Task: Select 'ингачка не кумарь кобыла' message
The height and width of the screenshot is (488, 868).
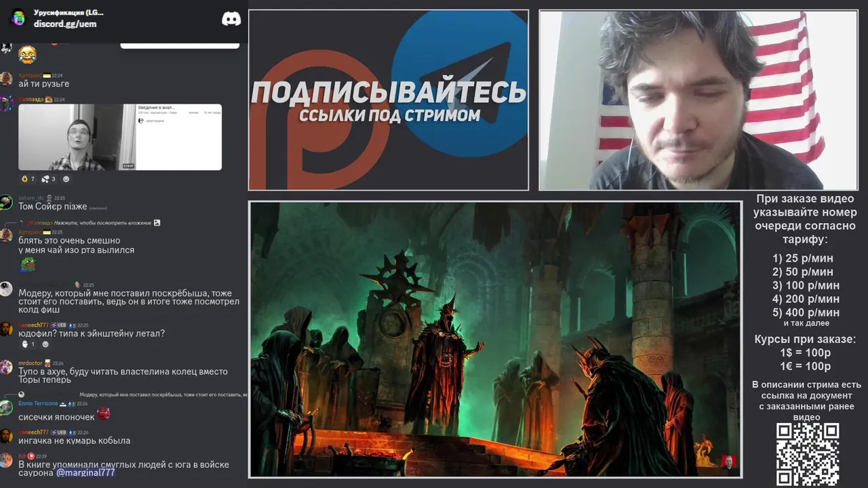Action: (74, 441)
